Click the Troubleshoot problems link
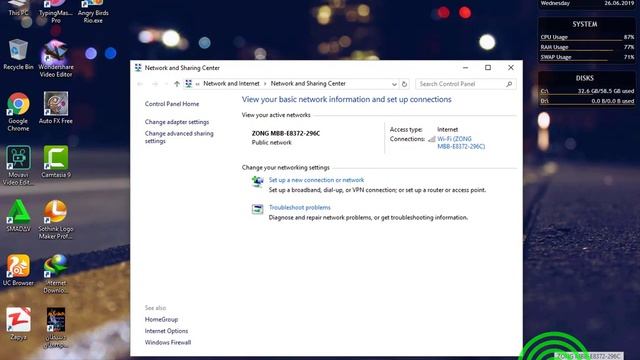 (300, 207)
